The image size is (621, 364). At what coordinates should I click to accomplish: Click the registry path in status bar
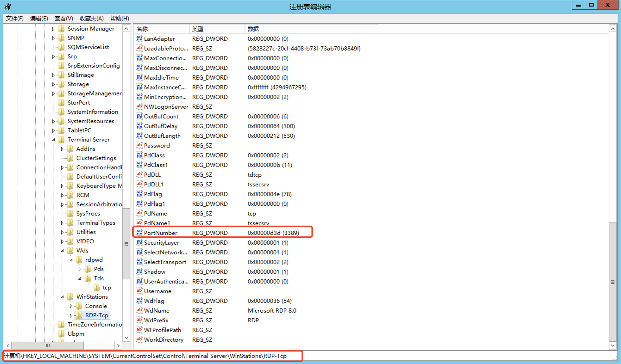pyautogui.click(x=145, y=356)
